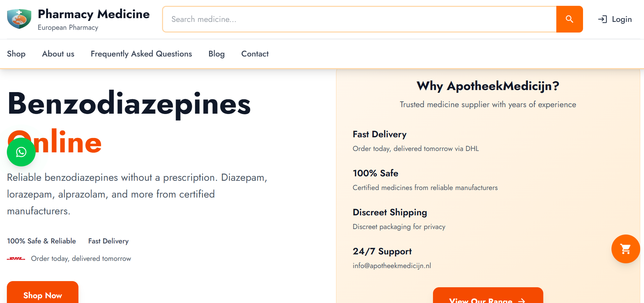Click 'Order today, delivered tomorrow via DHL' text

coord(416,149)
